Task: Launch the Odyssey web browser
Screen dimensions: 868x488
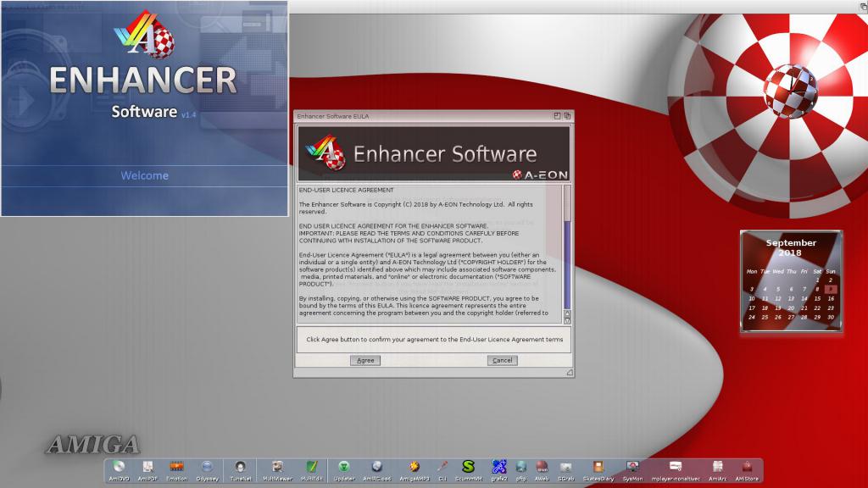Action: coord(207,469)
